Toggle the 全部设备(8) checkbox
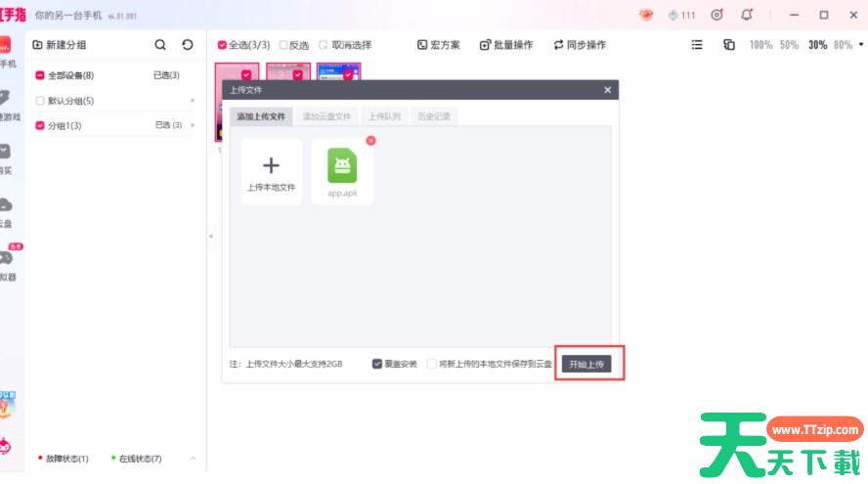The height and width of the screenshot is (484, 868). pyautogui.click(x=40, y=75)
